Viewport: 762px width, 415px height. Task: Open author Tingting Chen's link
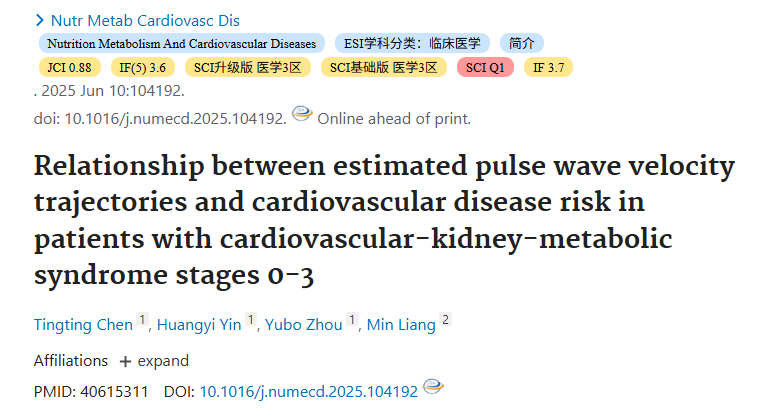(x=83, y=325)
